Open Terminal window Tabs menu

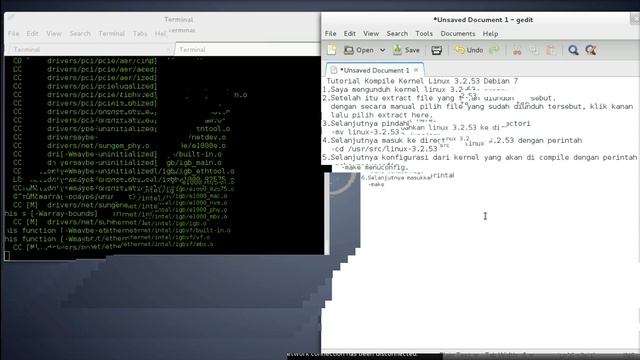point(140,33)
